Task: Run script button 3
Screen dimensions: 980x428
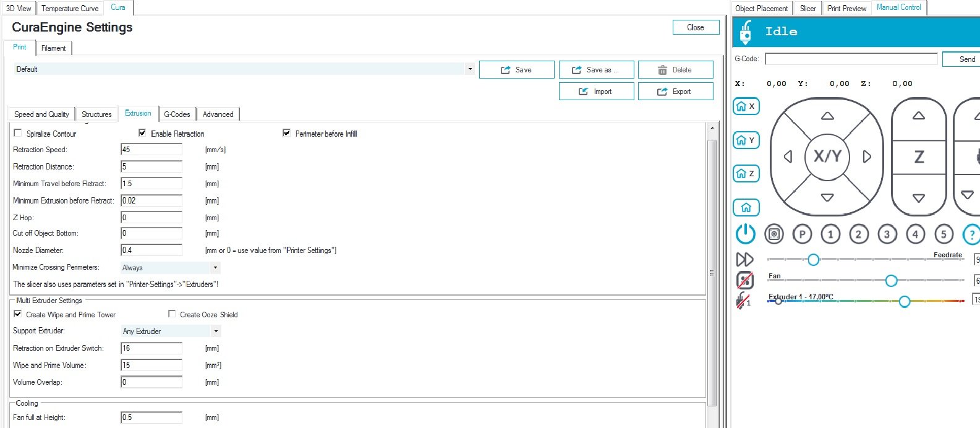Action: [887, 234]
